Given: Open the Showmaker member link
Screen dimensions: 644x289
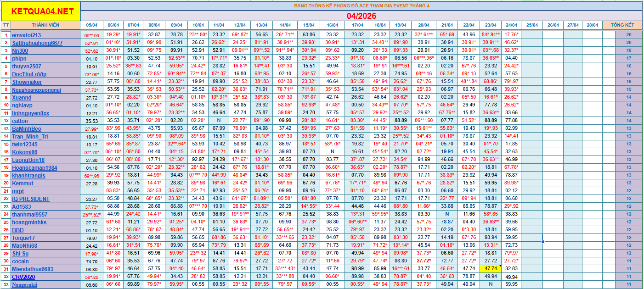Looking at the screenshot, I should pyautogui.click(x=27, y=82).
